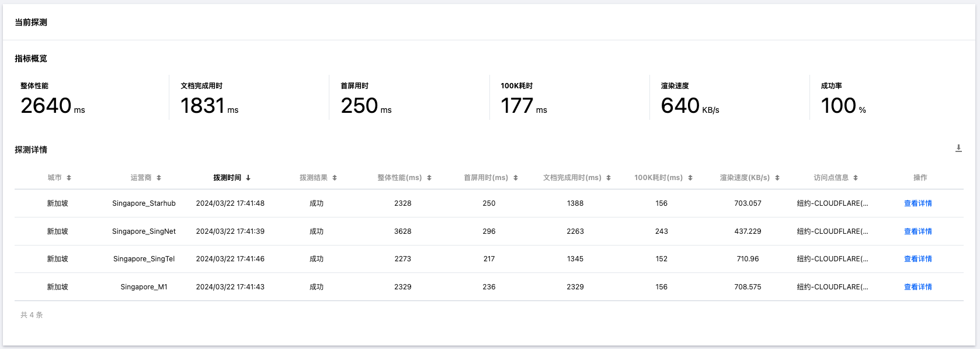Click sort icon next to 渲染速度(KB/s)
Screen dimensions: 980x349
click(x=777, y=178)
